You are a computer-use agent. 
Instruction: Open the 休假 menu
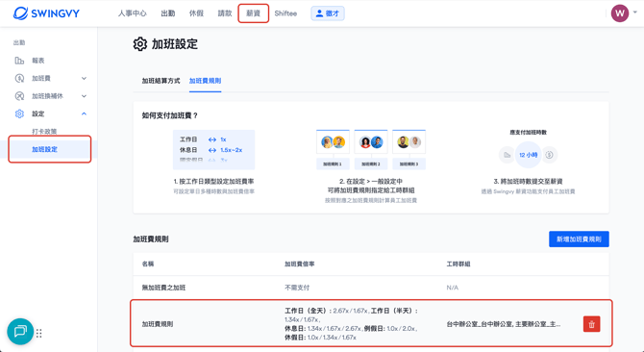click(x=196, y=13)
